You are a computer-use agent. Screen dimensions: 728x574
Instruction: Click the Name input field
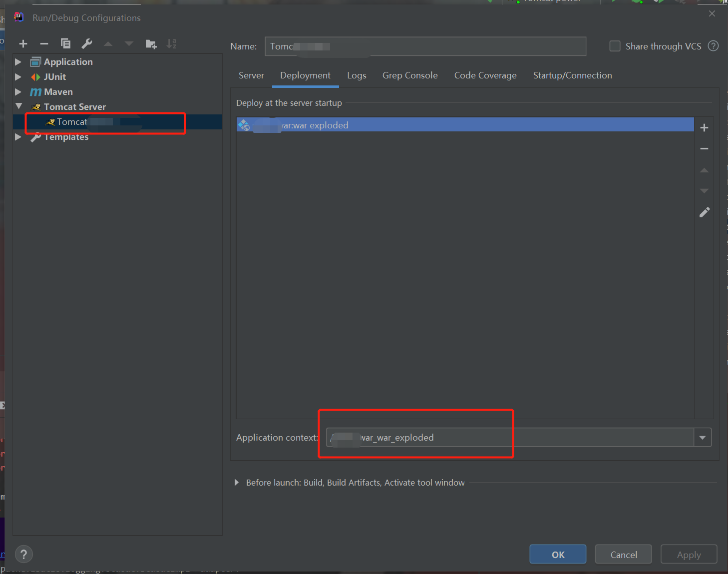(425, 46)
